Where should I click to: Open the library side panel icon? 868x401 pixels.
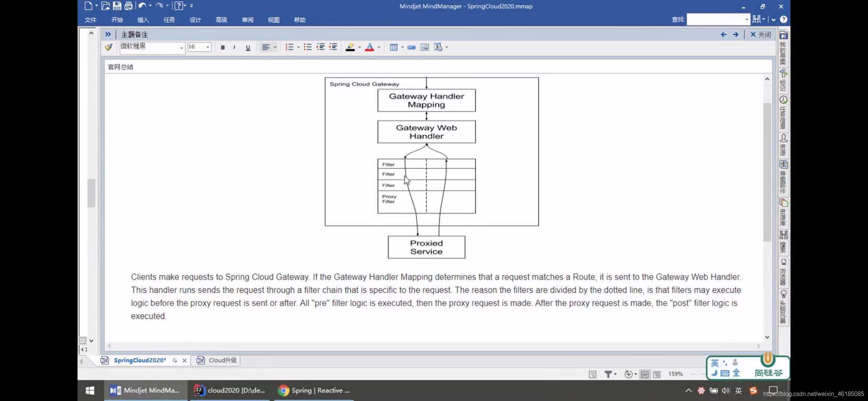click(x=783, y=203)
